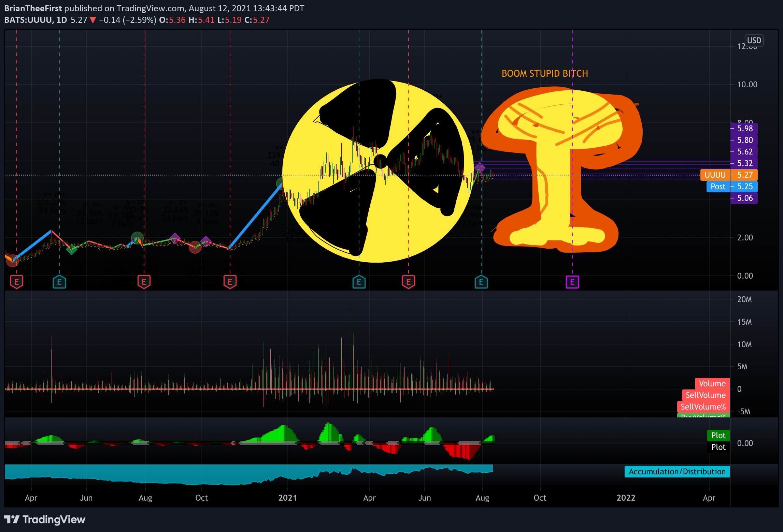Click the -5M volume scale value

[744, 412]
